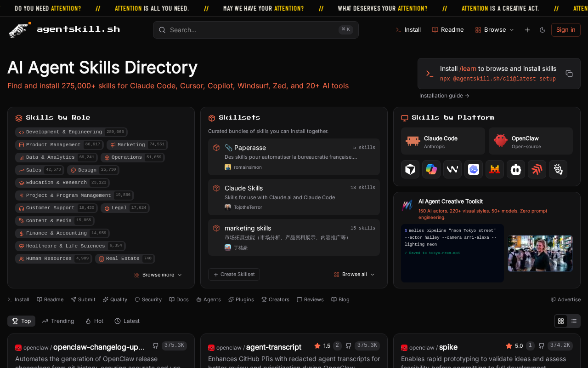Viewport: 588px width, 368px height.
Task: Switch to list view layout
Action: (574, 321)
